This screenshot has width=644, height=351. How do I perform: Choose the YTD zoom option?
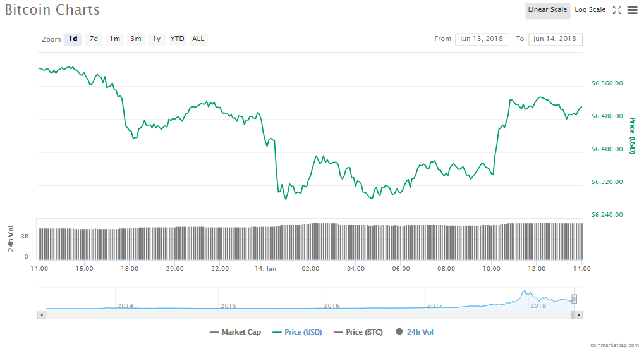tap(177, 39)
